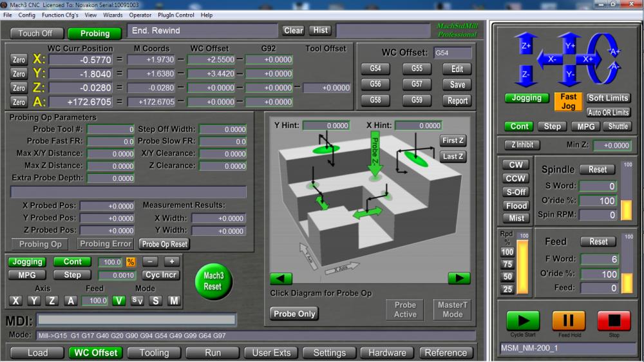
Task: Switch to the Tooling tab
Action: pyautogui.click(x=154, y=353)
